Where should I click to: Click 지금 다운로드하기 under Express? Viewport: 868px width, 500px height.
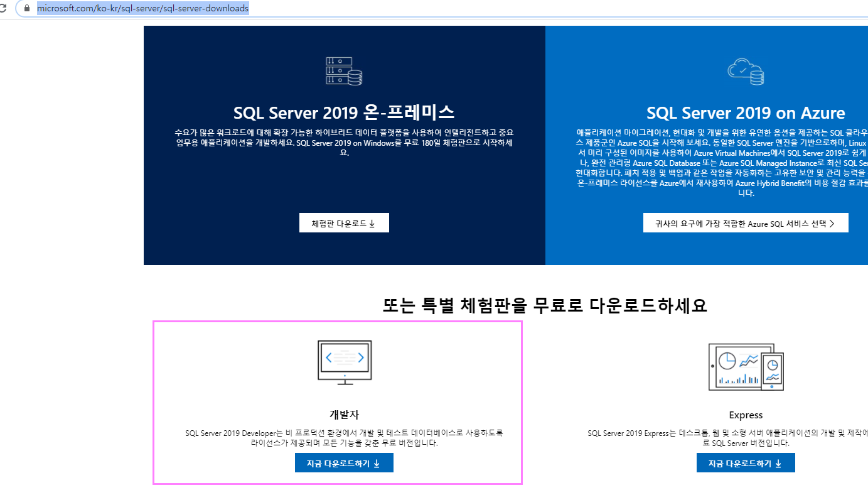[x=746, y=463]
